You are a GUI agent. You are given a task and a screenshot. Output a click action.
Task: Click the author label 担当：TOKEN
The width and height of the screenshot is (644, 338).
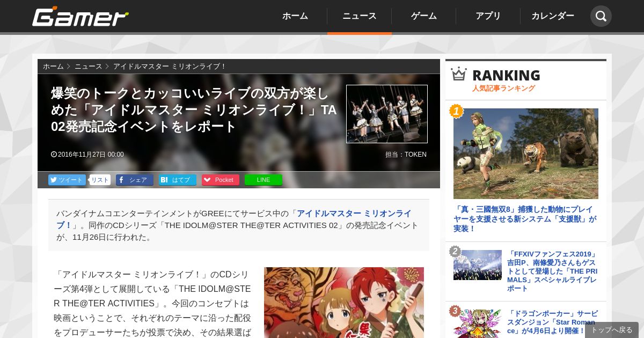click(x=406, y=155)
